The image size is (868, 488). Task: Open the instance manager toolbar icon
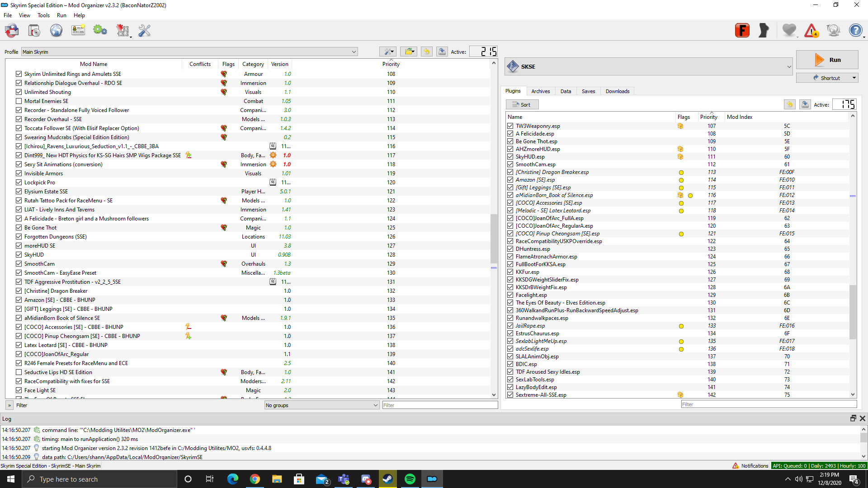coord(12,31)
